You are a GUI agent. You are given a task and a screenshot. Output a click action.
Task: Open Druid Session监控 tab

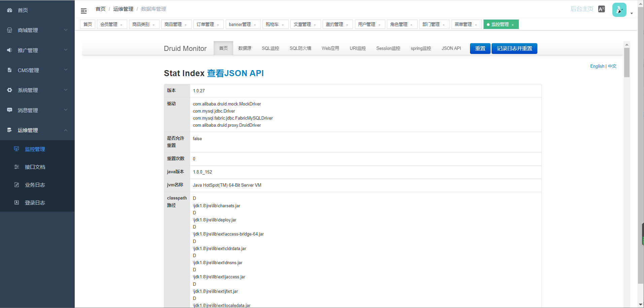coord(388,48)
